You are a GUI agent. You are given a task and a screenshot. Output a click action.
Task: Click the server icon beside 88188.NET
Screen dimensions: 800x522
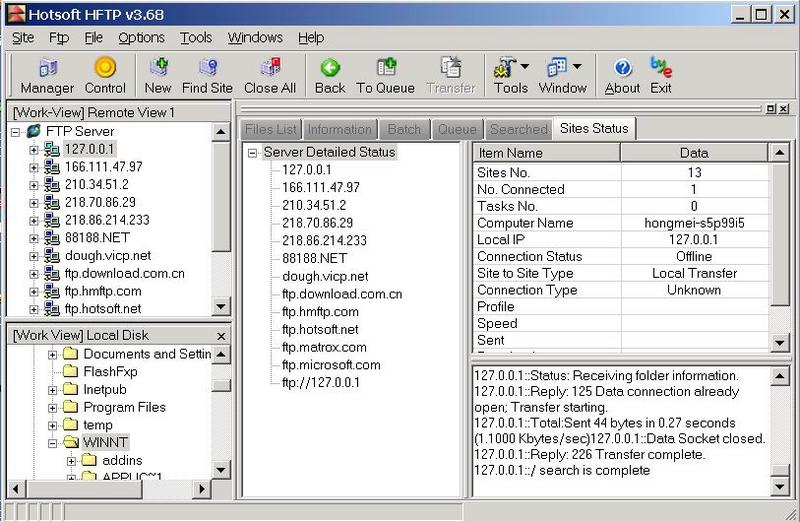[51, 238]
